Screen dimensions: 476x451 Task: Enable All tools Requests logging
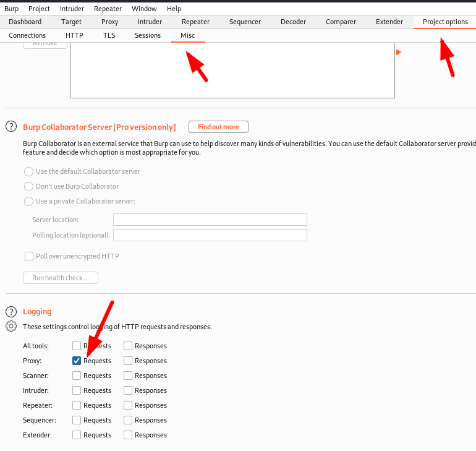point(77,346)
